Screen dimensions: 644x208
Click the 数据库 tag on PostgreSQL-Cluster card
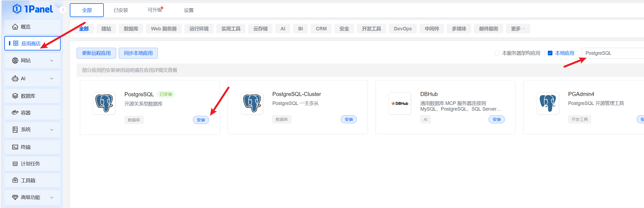282,119
